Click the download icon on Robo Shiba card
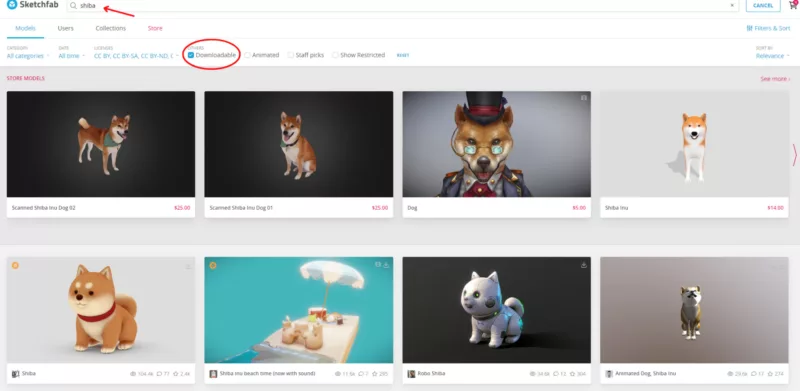This screenshot has height=391, width=800. pyautogui.click(x=584, y=265)
